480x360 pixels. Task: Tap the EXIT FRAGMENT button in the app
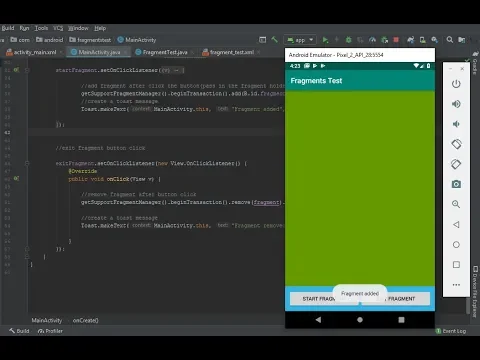pyautogui.click(x=396, y=299)
